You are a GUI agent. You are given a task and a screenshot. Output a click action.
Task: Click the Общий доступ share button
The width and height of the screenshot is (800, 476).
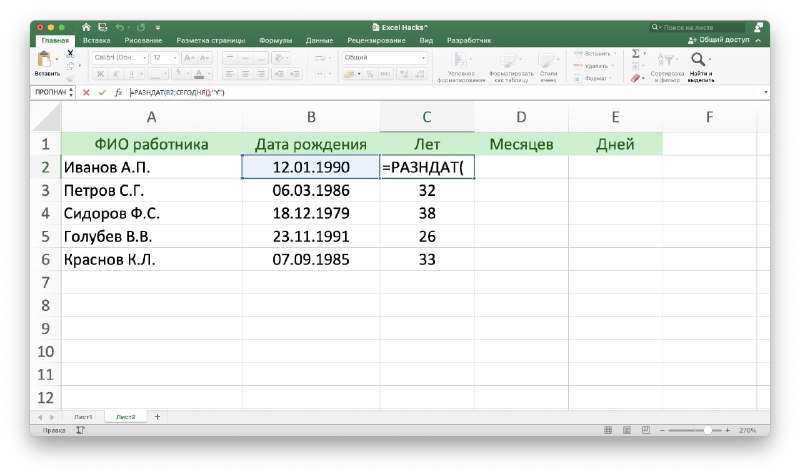(x=718, y=40)
